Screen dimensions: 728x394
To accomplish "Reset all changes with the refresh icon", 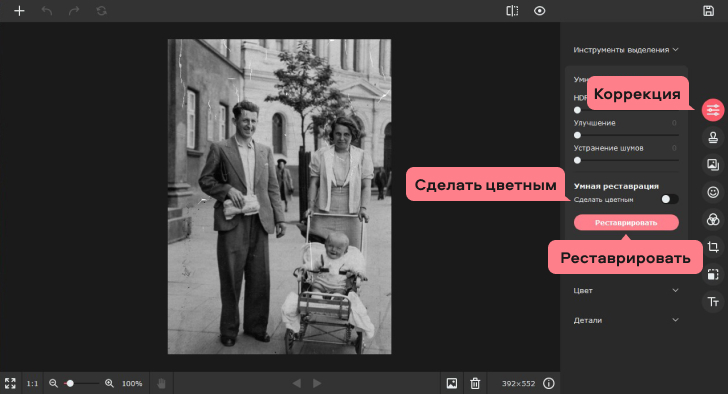I will click(101, 11).
